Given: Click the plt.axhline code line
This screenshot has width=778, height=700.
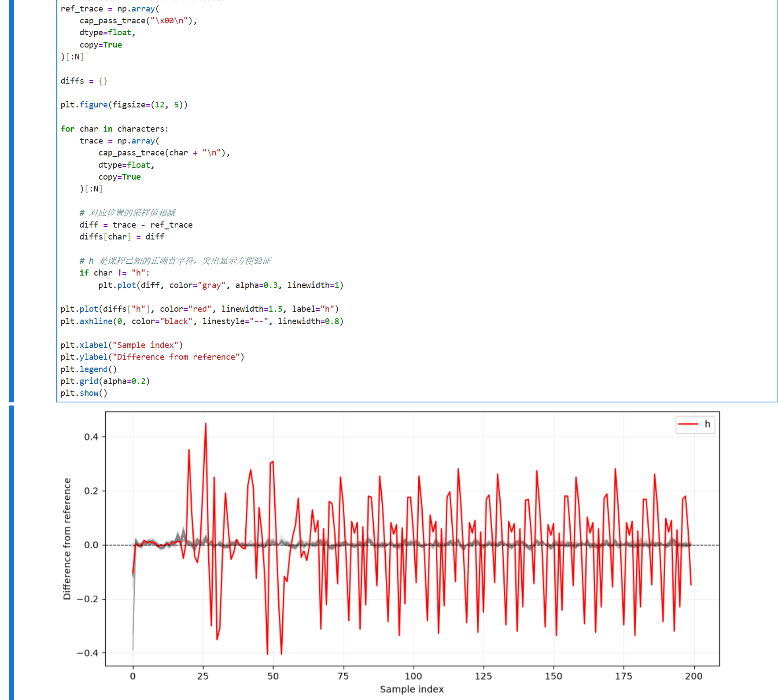Looking at the screenshot, I should click(x=202, y=321).
